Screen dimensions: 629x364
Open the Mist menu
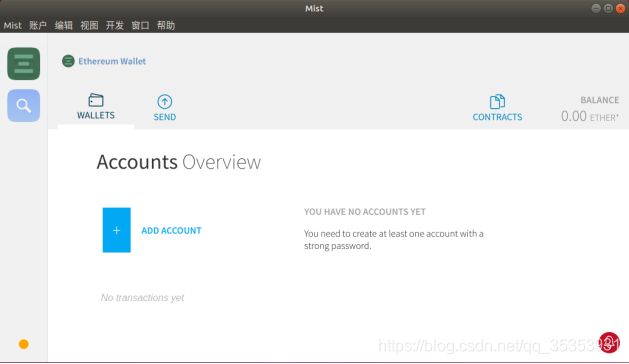coord(12,25)
